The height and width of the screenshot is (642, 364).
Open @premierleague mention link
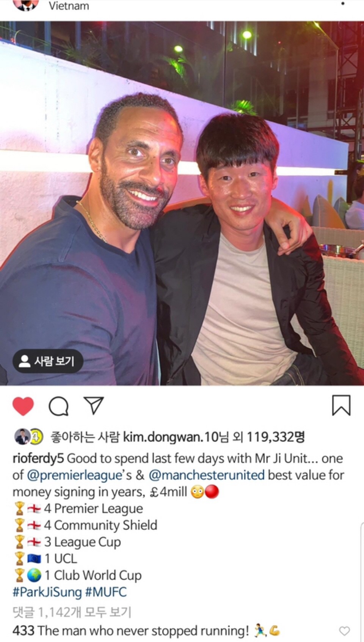(x=74, y=475)
